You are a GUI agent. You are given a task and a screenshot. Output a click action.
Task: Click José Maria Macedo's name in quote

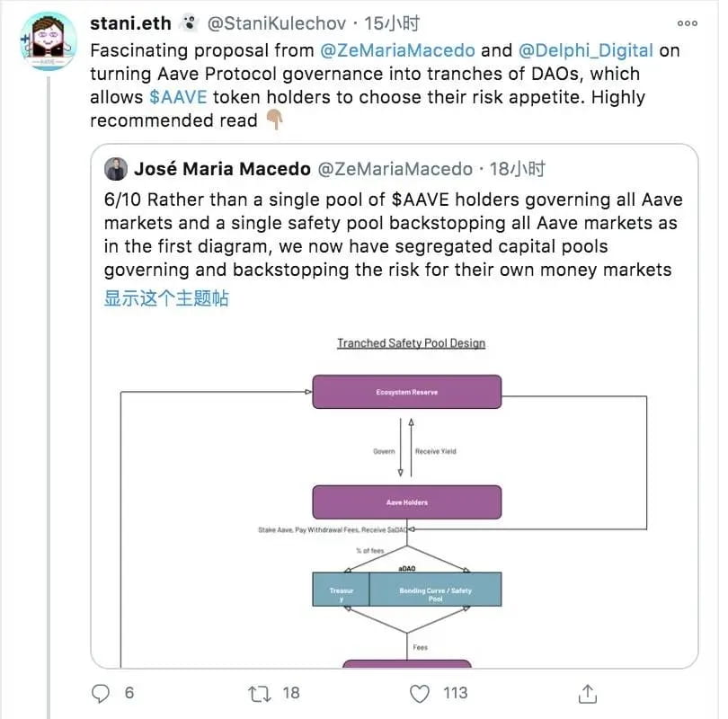point(221,169)
